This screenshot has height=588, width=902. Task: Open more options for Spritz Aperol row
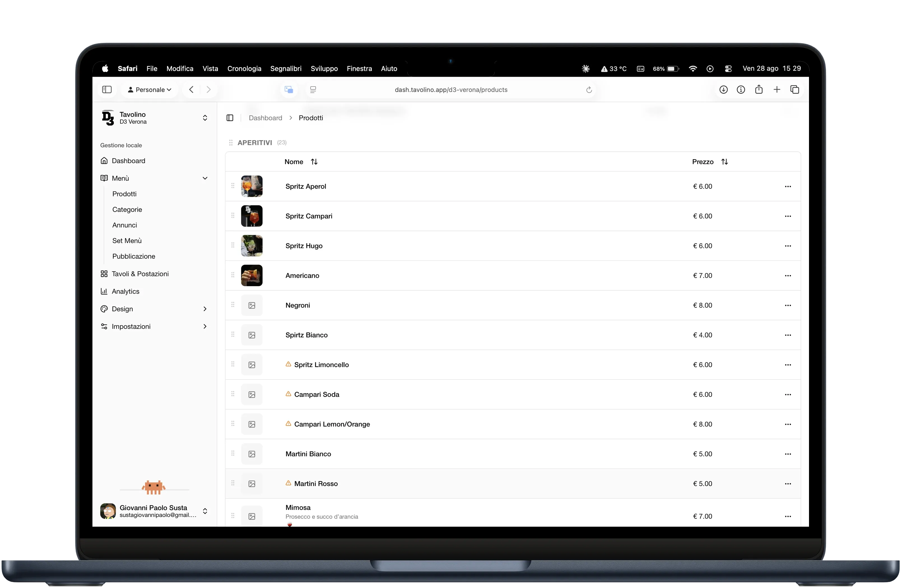tap(787, 186)
